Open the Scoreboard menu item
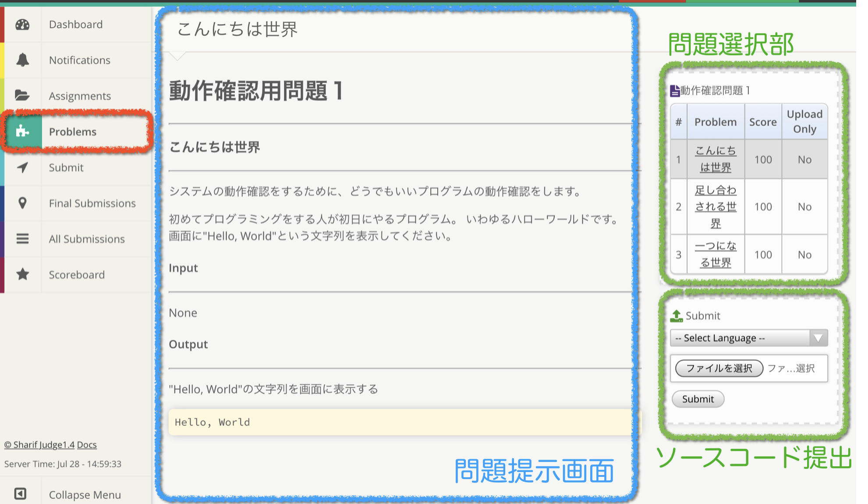868x504 pixels. [x=77, y=275]
